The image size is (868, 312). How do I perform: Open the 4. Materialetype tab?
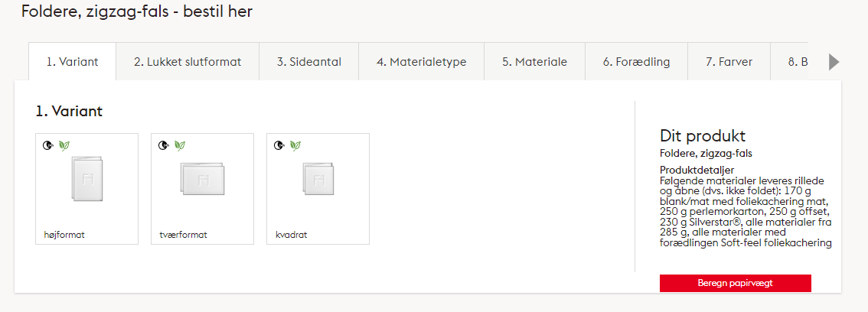point(421,62)
